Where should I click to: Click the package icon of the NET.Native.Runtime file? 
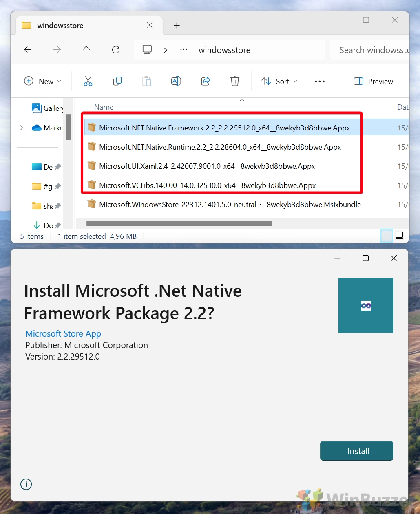(x=92, y=147)
